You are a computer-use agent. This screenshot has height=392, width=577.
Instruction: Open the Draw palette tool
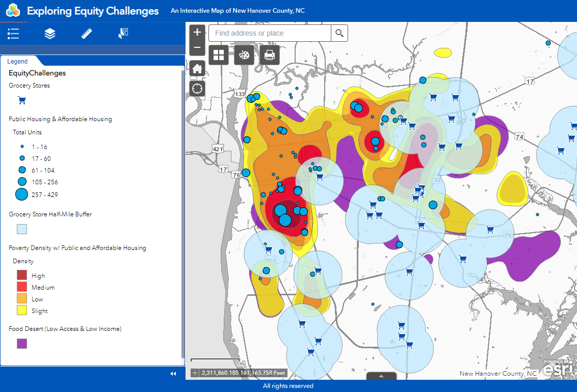(x=244, y=55)
